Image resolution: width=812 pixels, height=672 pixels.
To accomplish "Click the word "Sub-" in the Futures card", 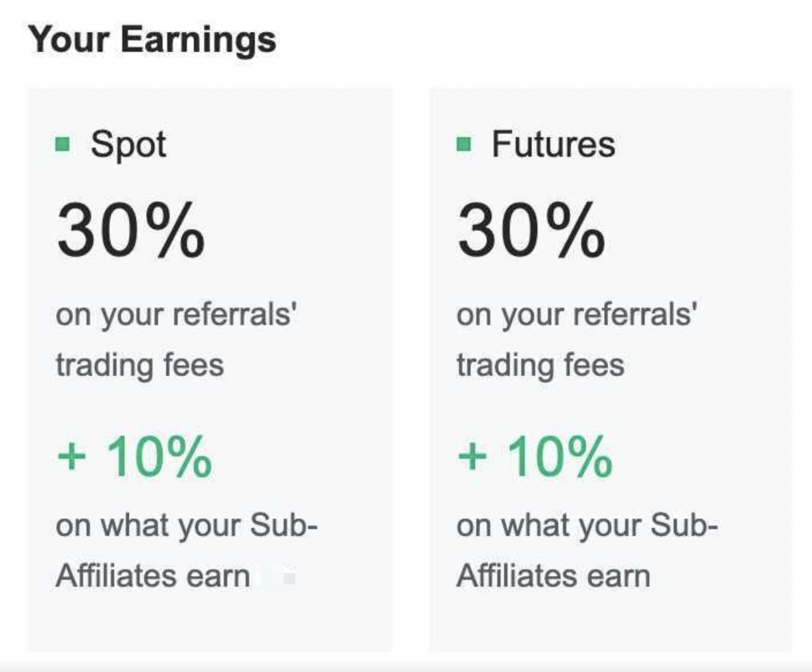I will pos(684,525).
